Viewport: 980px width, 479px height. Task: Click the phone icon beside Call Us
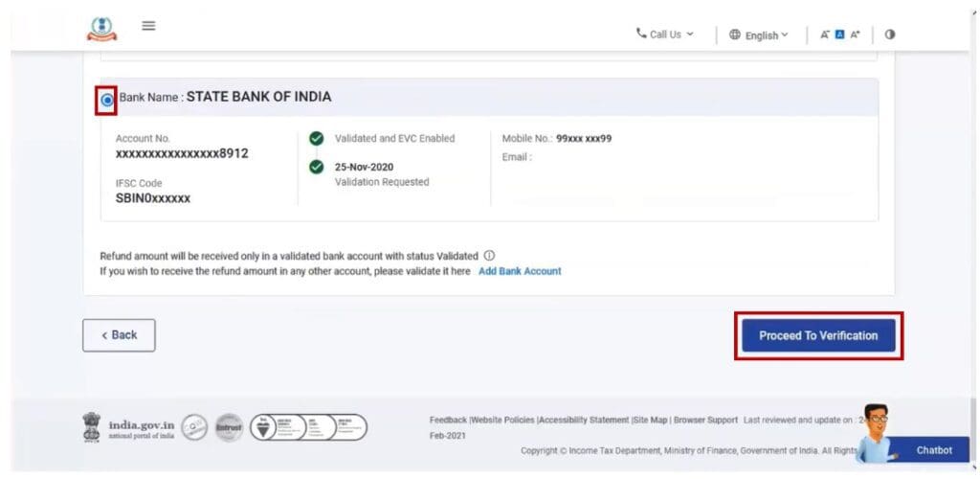pos(641,33)
